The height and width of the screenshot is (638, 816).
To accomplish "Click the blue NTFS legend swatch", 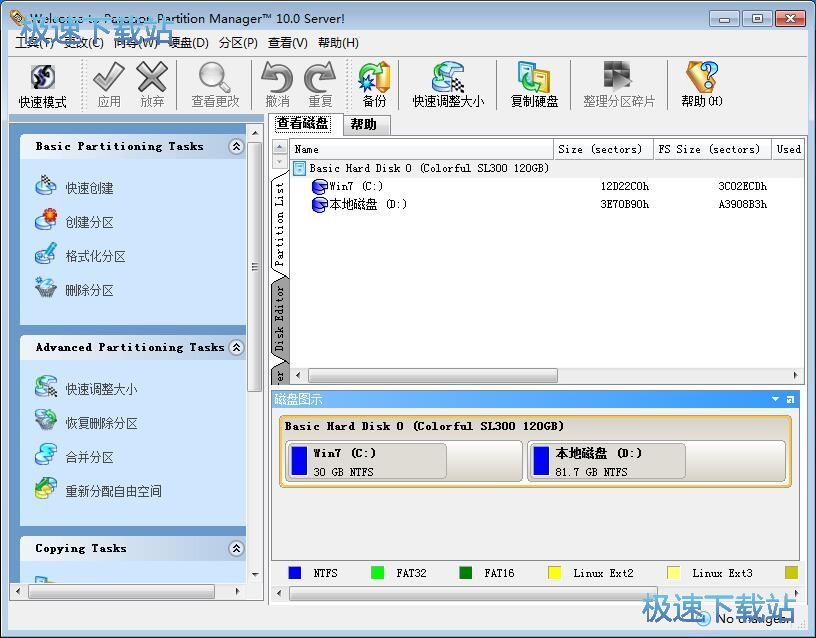I will coord(295,573).
